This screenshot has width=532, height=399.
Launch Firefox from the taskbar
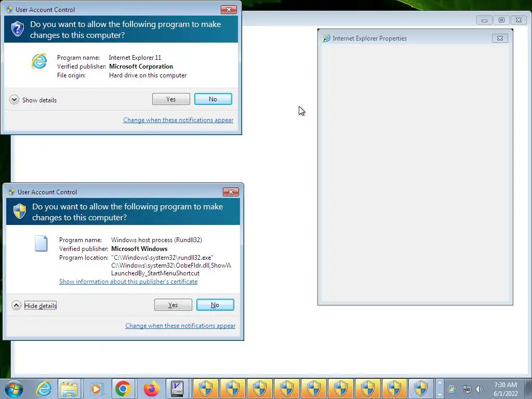(151, 389)
